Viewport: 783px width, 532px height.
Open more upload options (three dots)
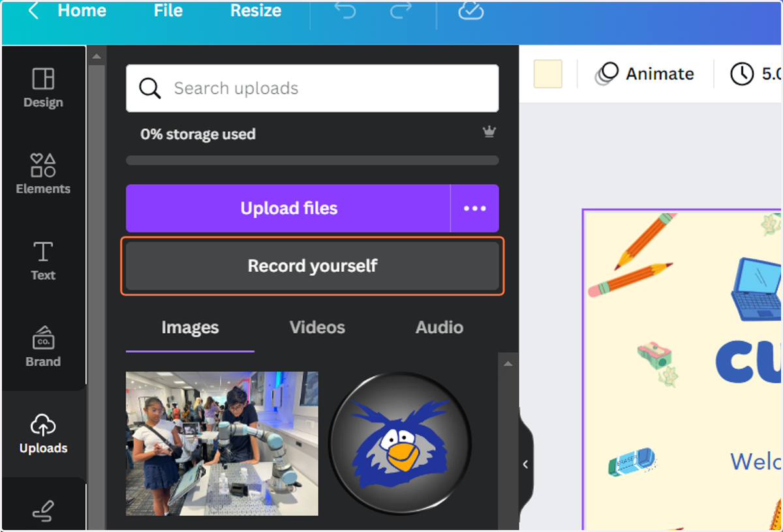tap(475, 209)
